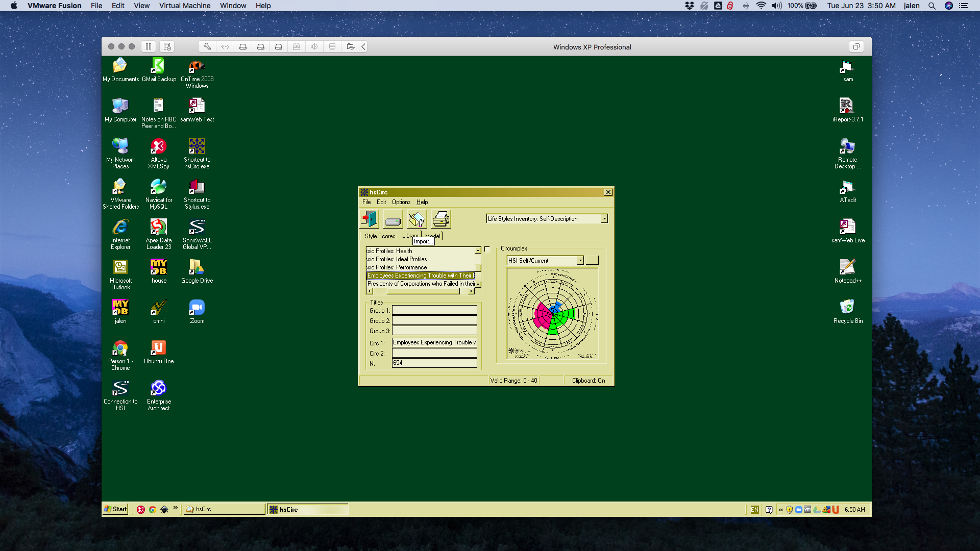This screenshot has height=551, width=980.
Task: Toggle the checkbox beside the profile list
Action: 487,249
